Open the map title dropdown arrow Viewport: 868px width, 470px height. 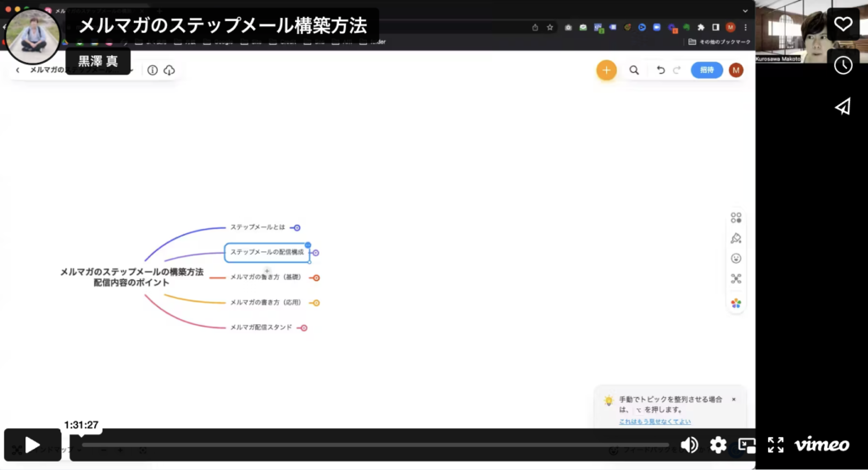click(x=132, y=70)
